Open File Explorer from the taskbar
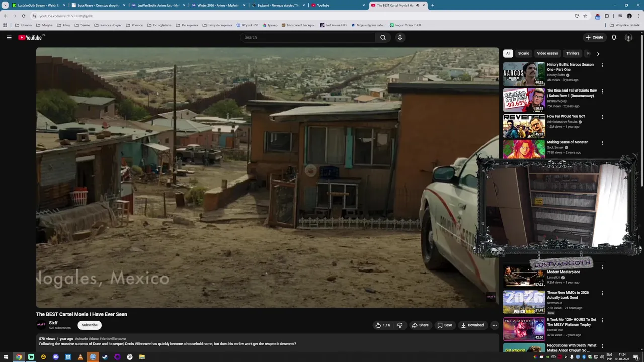The height and width of the screenshot is (362, 644). pyautogui.click(x=142, y=357)
